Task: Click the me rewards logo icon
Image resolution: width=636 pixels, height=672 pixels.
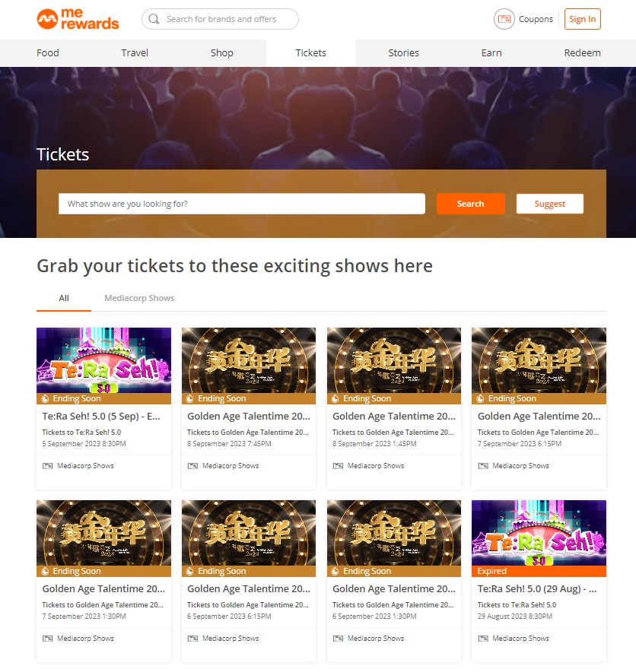Action: (x=47, y=19)
